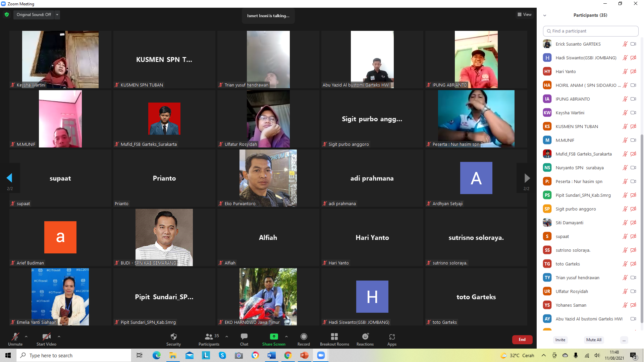The image size is (644, 362).
Task: Open the more options ellipsis in Participants panel
Action: (624, 340)
